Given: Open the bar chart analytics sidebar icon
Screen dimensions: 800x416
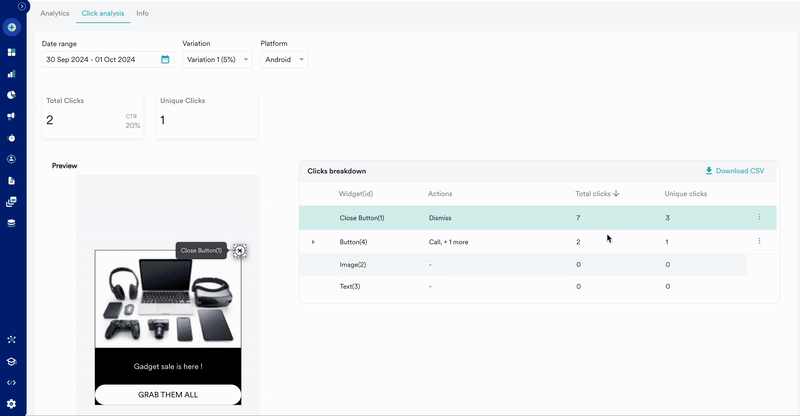Looking at the screenshot, I should point(11,74).
